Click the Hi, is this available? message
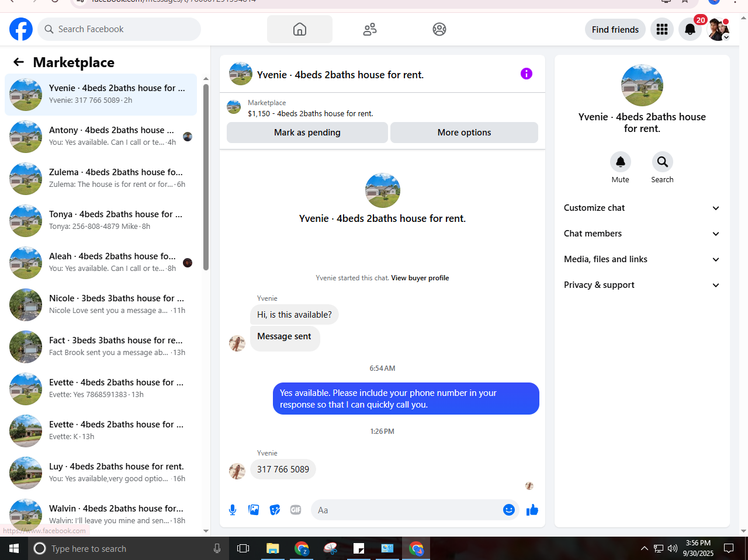The image size is (748, 560). 294,315
